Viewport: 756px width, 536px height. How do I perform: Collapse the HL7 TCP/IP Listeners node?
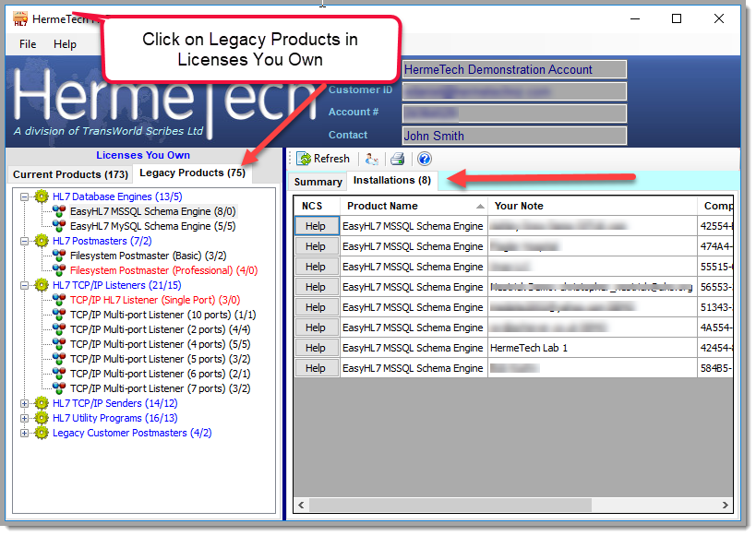coord(24,285)
